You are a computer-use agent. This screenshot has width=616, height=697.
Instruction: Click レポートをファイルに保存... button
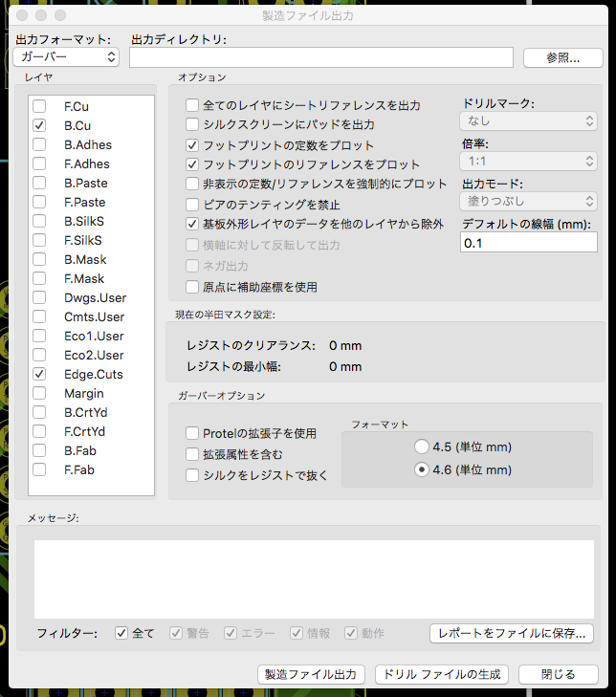(x=512, y=633)
